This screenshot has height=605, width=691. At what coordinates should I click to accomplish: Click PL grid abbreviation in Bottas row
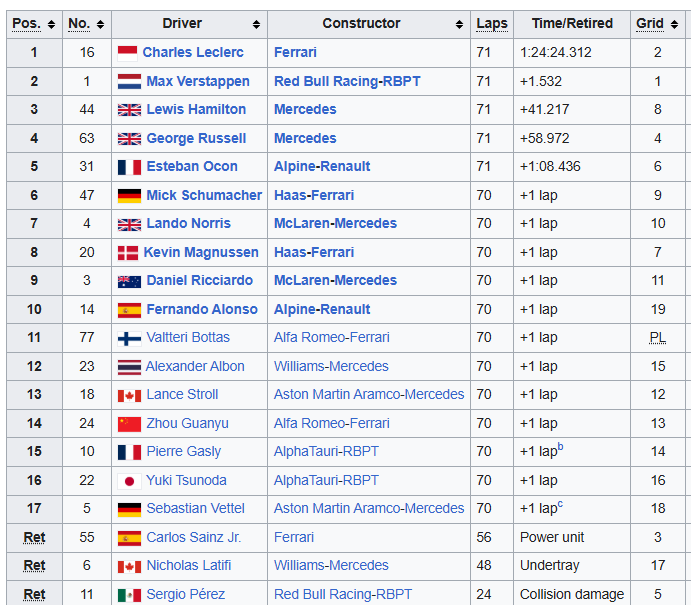pyautogui.click(x=658, y=338)
